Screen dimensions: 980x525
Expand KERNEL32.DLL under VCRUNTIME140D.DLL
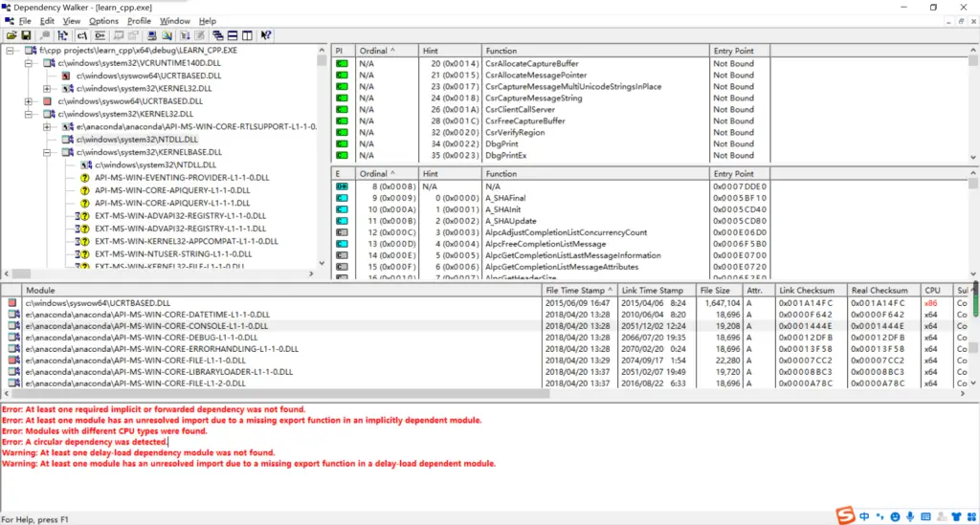[47, 89]
